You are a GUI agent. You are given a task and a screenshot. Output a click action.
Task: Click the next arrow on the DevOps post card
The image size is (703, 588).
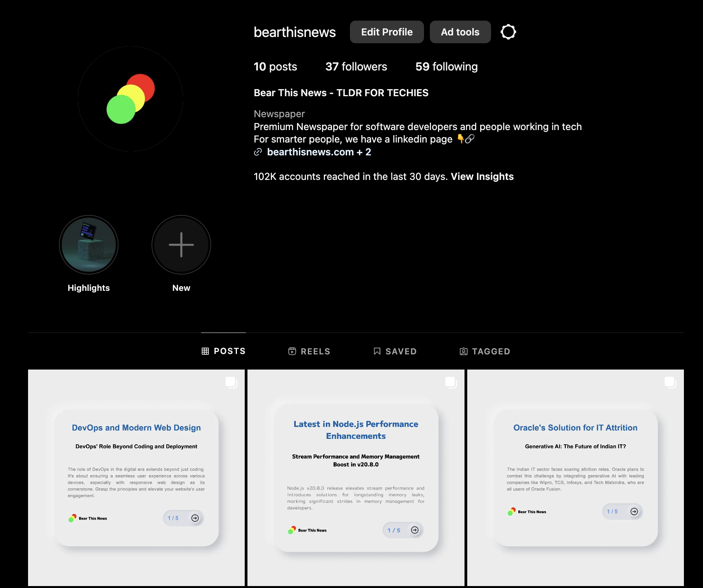[195, 518]
